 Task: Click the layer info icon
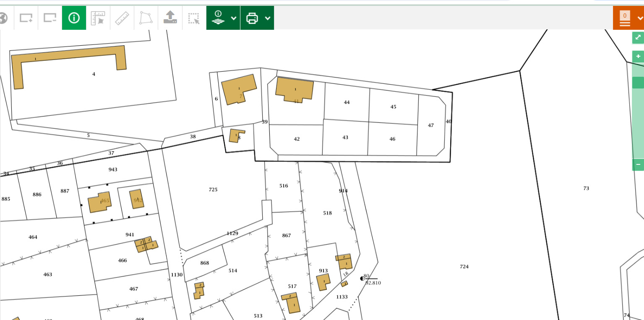point(218,18)
